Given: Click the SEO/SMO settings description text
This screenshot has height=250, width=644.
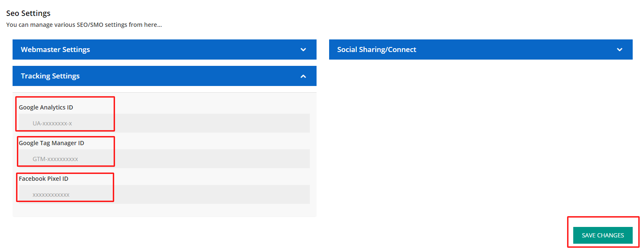Looking at the screenshot, I should pos(84,25).
